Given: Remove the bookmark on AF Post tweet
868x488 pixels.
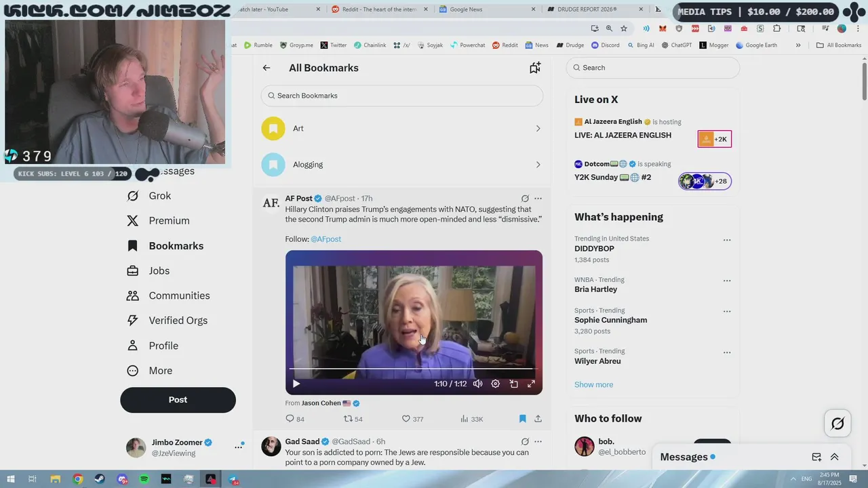Looking at the screenshot, I should pos(522,419).
